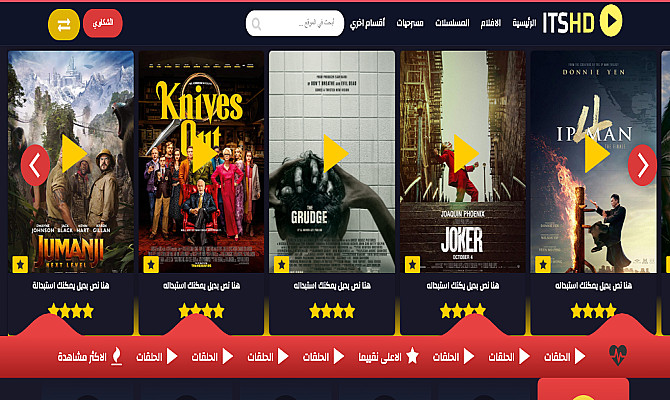Click the site search text field
This screenshot has height=400, width=670.
pyautogui.click(x=295, y=23)
